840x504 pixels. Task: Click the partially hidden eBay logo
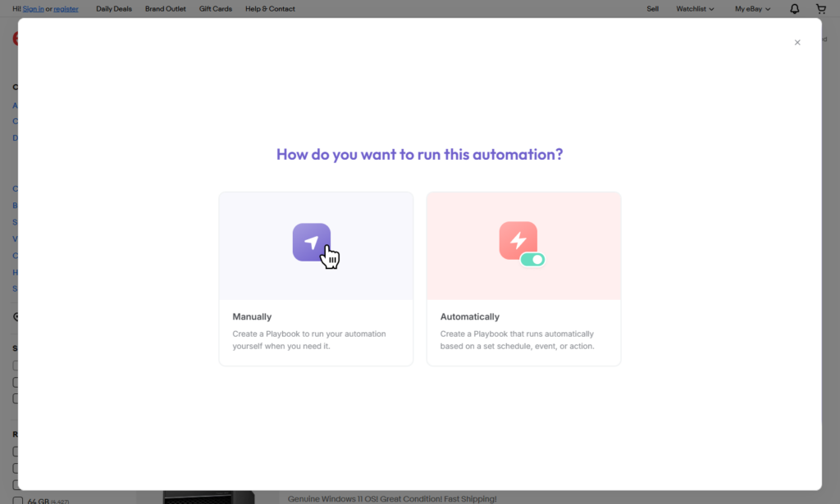[15, 39]
